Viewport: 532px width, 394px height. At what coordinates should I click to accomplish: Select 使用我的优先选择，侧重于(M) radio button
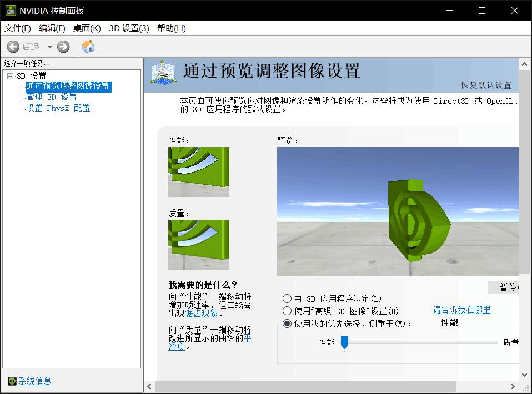tap(287, 324)
